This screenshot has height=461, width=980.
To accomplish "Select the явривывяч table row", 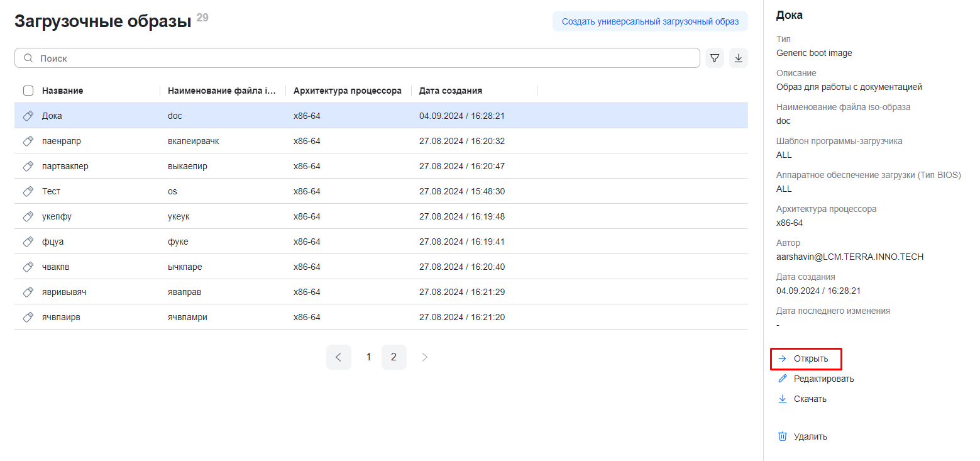I will [377, 292].
